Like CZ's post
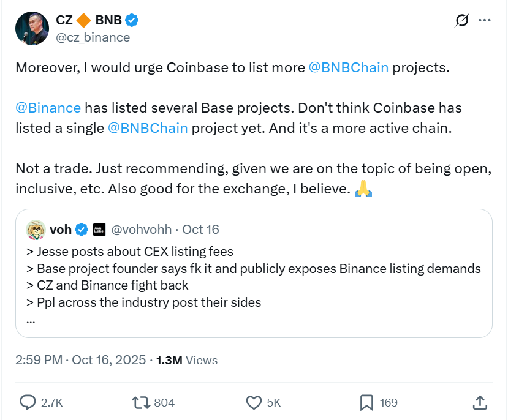 tap(254, 403)
